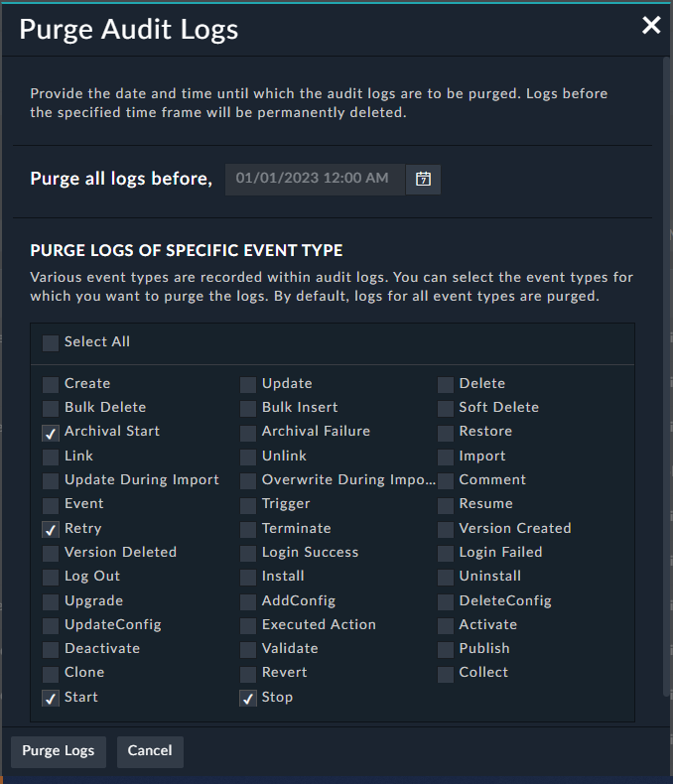Enable the Executed Action checkbox
The height and width of the screenshot is (784, 673).
click(x=248, y=625)
